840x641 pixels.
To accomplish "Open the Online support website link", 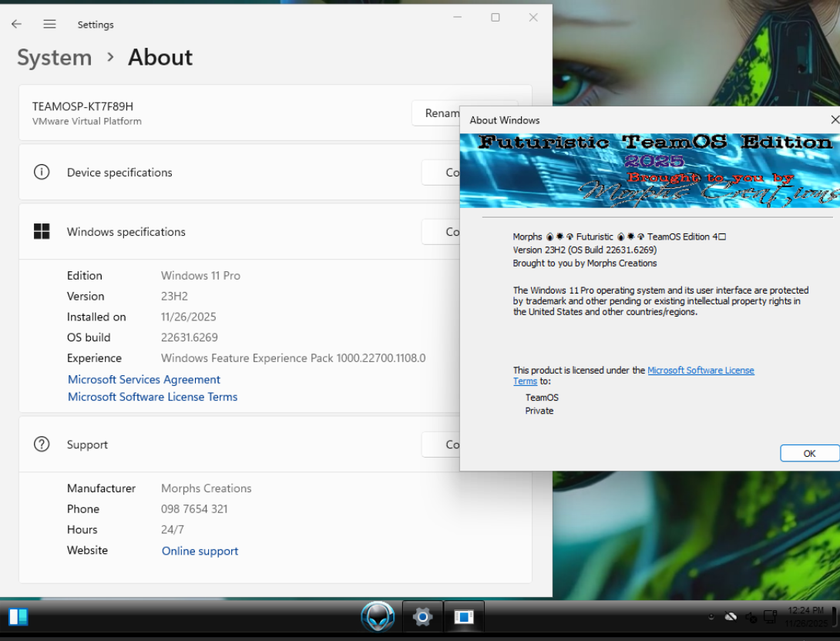I will (x=200, y=551).
